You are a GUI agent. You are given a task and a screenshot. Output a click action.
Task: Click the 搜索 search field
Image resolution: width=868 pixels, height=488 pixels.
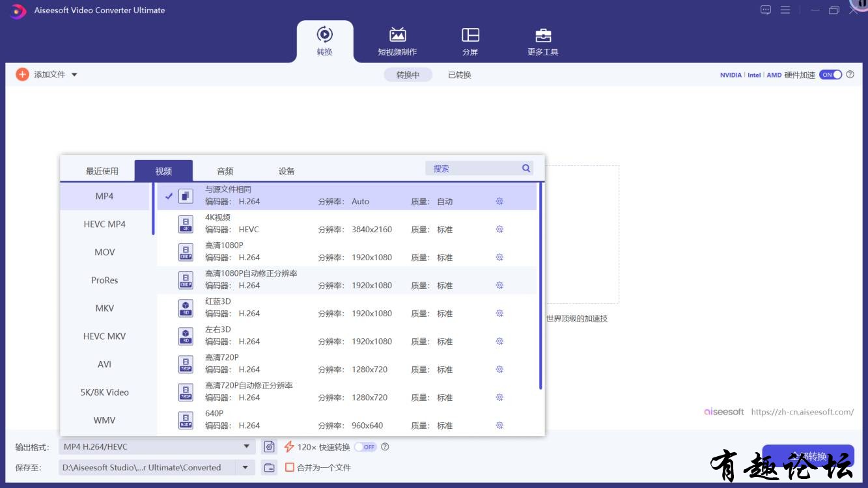pos(479,169)
